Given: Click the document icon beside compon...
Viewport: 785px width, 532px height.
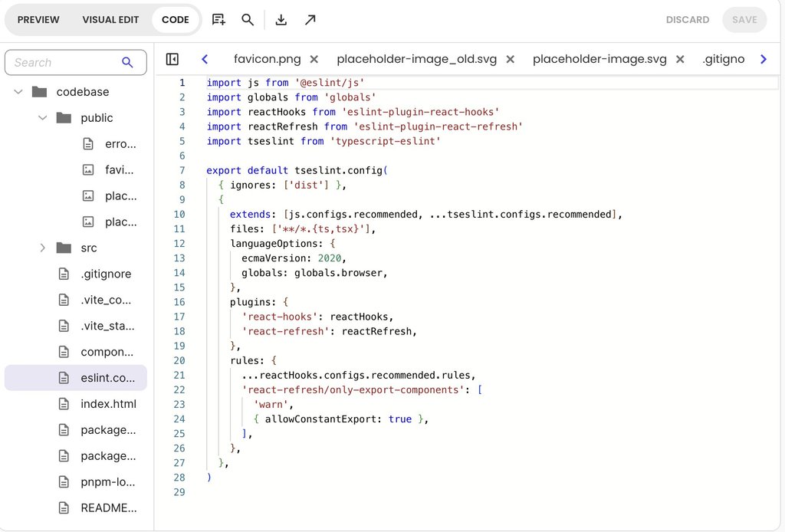Looking at the screenshot, I should click(x=64, y=352).
